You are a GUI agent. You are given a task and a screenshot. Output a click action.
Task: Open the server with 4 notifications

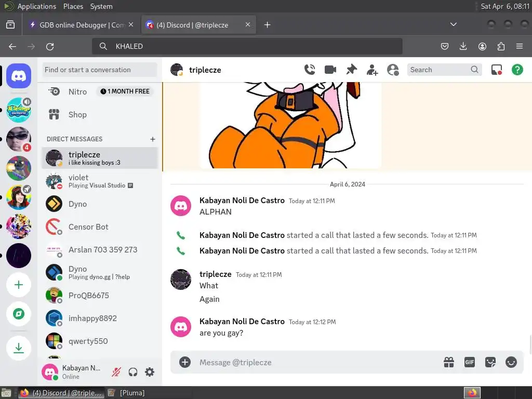click(19, 139)
